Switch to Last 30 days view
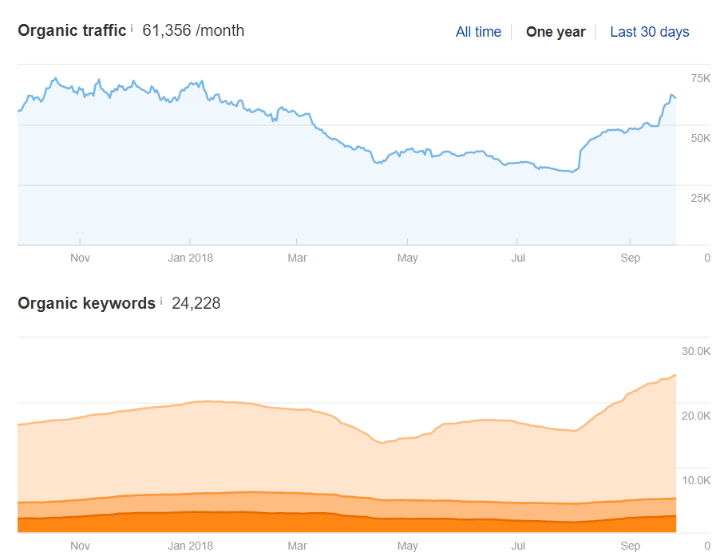The image size is (728, 560). (x=650, y=32)
